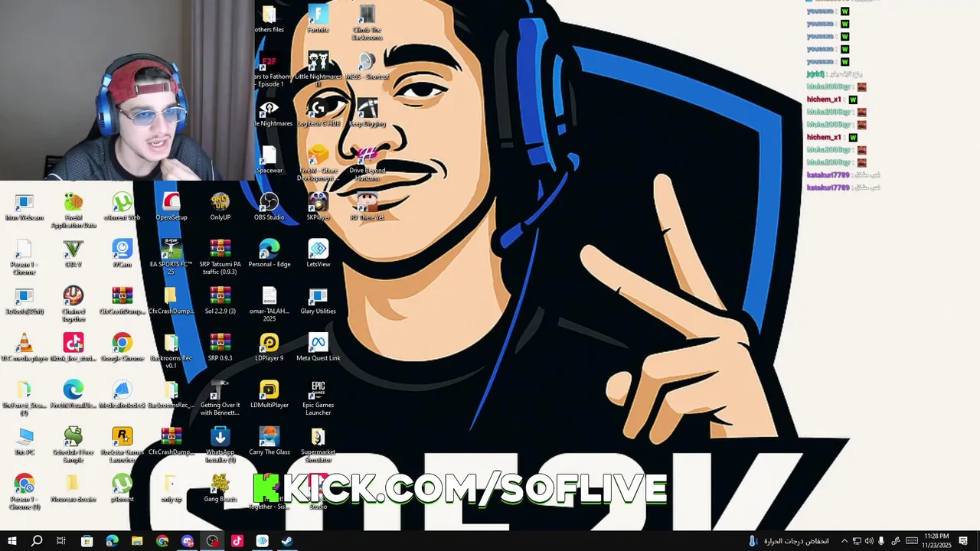This screenshot has height=551, width=980.
Task: Select the OnlyUP game shortcut
Action: tap(220, 207)
